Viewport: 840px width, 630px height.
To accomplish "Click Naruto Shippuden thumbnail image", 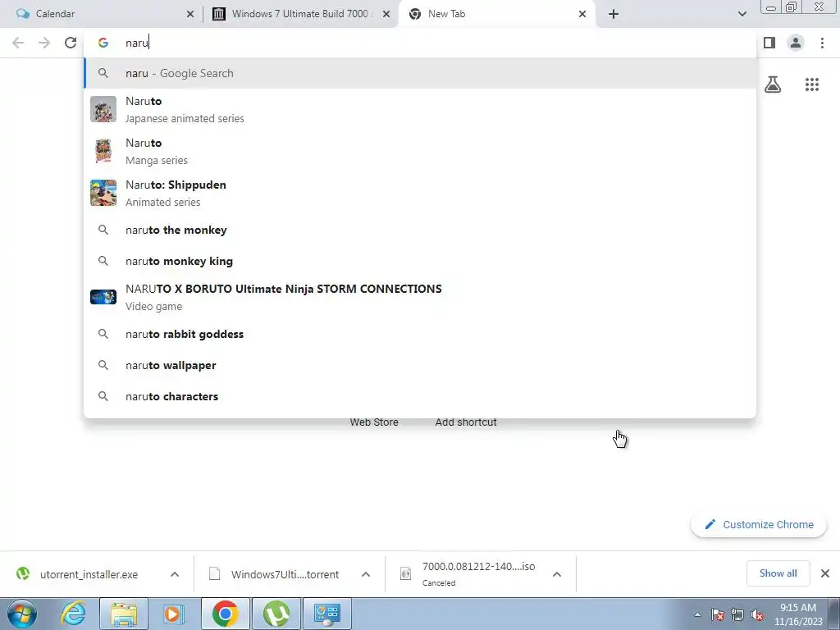I will click(x=103, y=193).
